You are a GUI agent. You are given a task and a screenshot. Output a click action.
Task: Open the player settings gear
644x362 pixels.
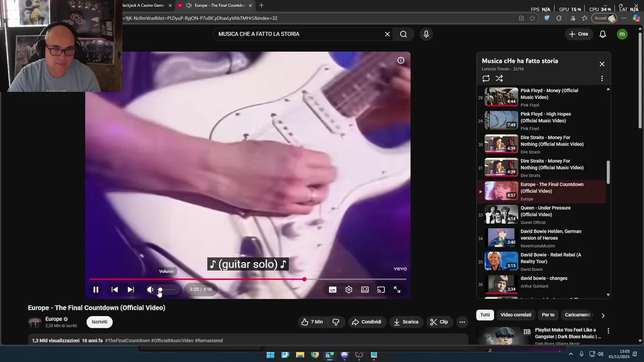[x=349, y=290]
